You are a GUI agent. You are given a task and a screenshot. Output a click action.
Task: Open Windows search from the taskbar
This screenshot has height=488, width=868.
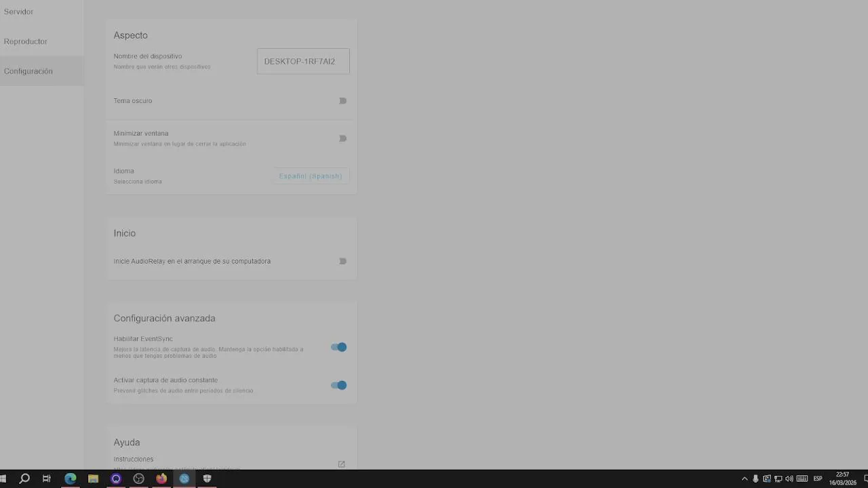point(24,479)
